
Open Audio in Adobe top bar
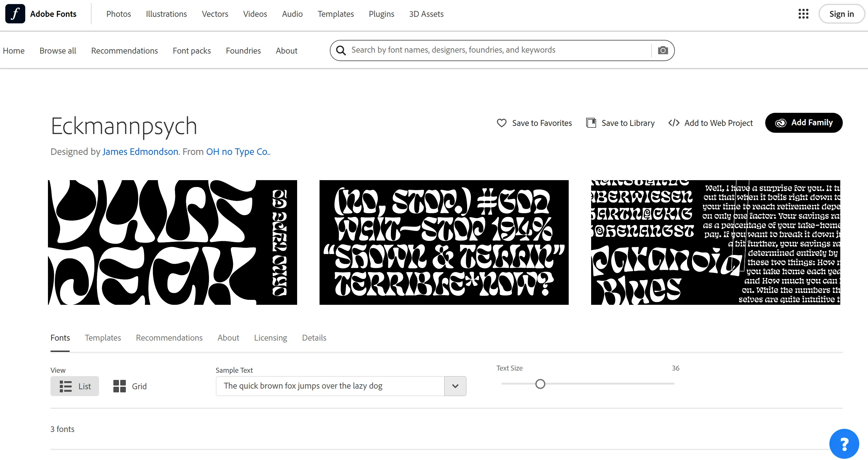(x=292, y=14)
